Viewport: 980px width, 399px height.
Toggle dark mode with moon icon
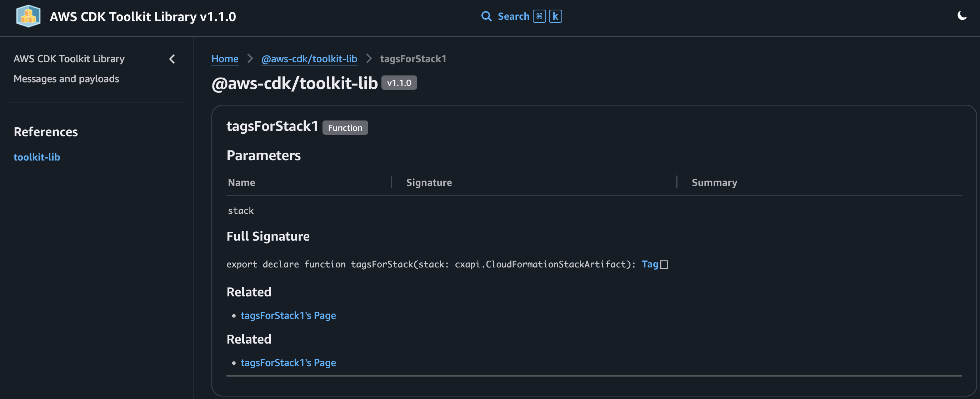point(962,16)
